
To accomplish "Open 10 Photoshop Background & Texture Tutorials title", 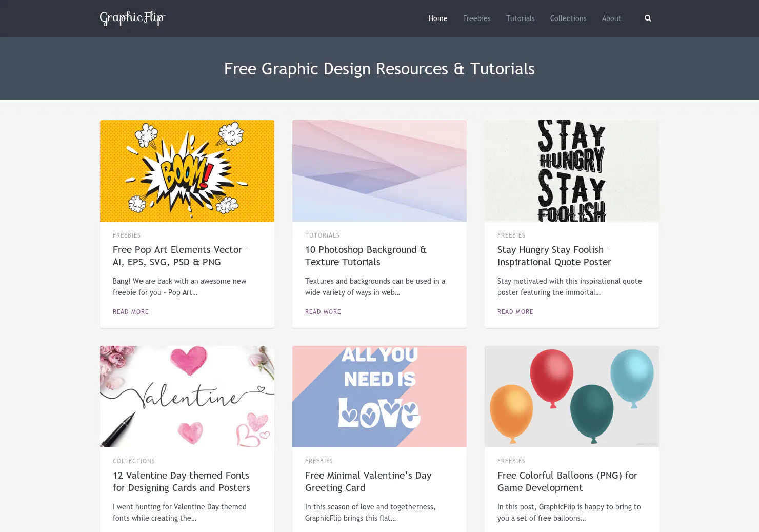I will 366,255.
